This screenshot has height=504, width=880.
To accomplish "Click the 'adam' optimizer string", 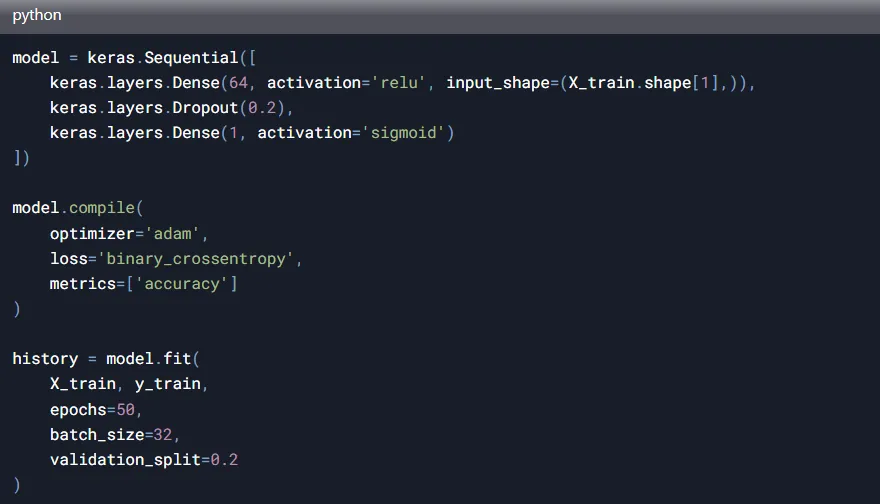I will coord(172,233).
